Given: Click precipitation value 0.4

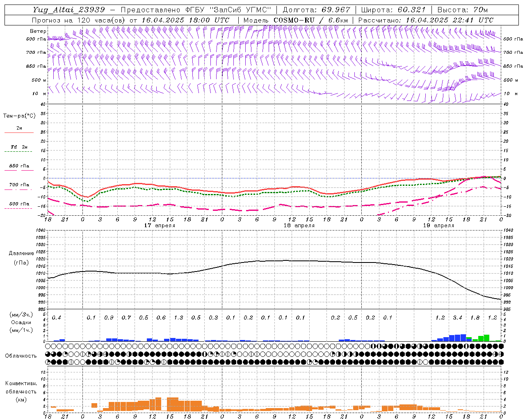Looking at the screenshot, I should [x=57, y=318].
